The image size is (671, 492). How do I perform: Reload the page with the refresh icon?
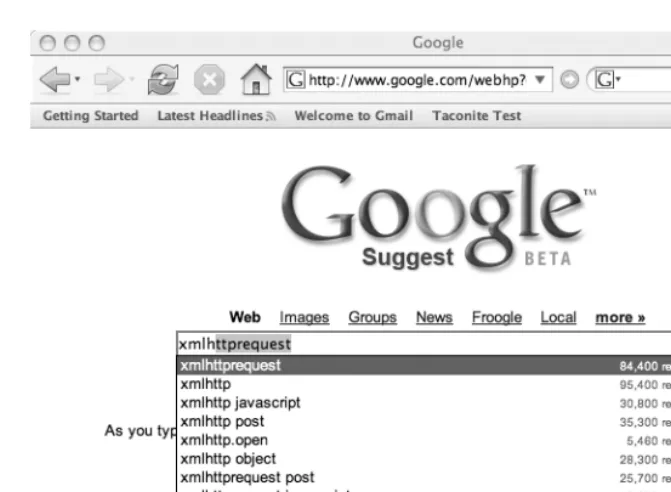click(163, 79)
